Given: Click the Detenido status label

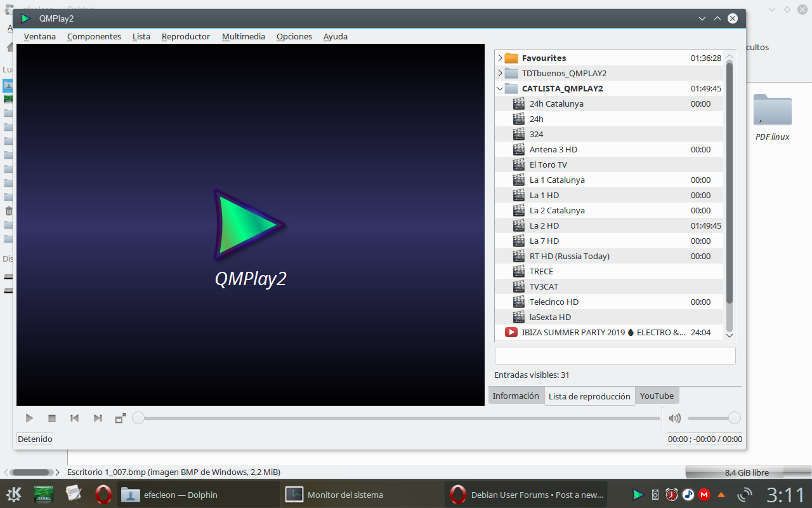Looking at the screenshot, I should point(35,439).
